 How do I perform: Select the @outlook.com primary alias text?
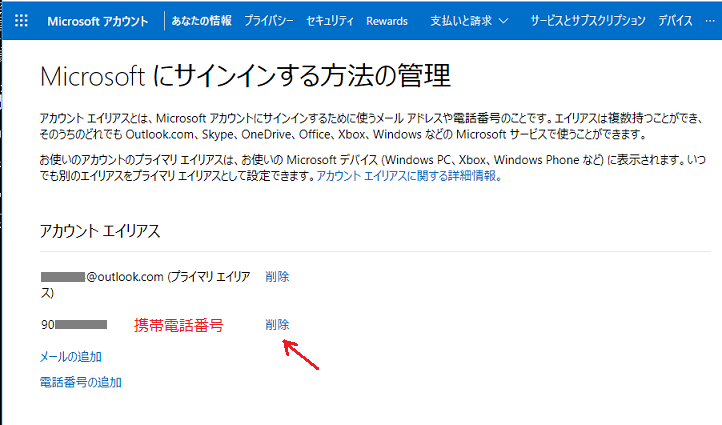click(x=145, y=285)
